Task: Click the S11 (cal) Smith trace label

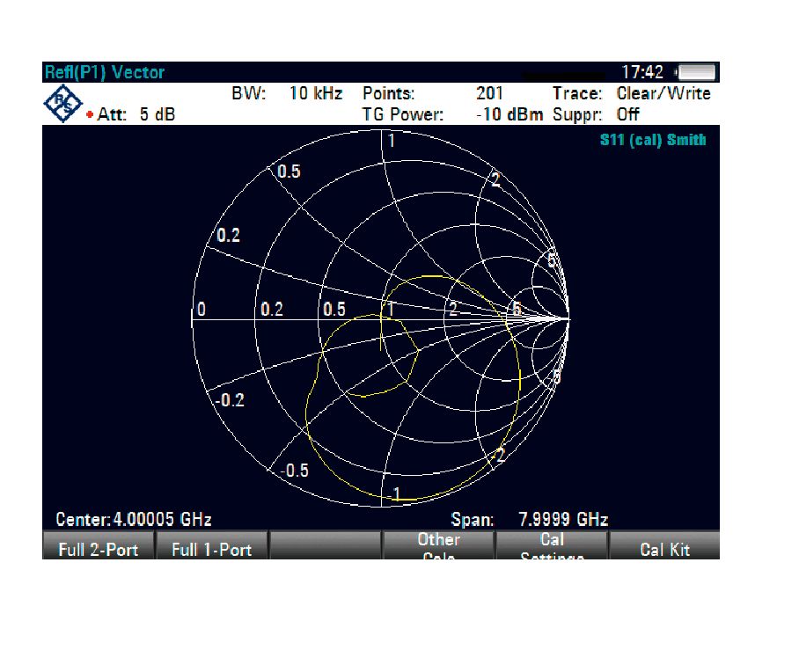Action: click(x=652, y=140)
